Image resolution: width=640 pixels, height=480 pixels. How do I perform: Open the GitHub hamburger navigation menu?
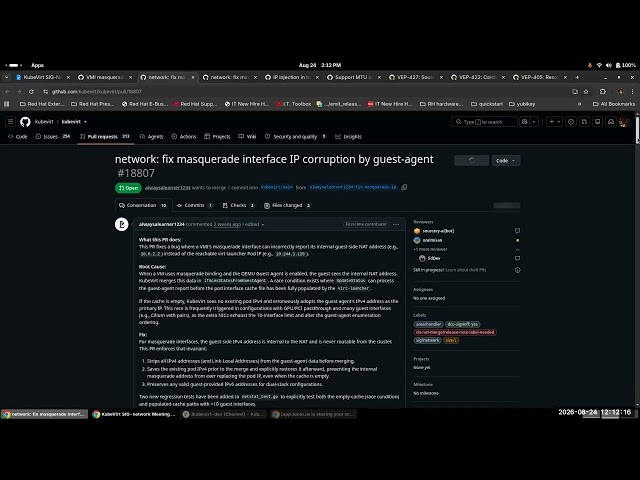[11, 122]
